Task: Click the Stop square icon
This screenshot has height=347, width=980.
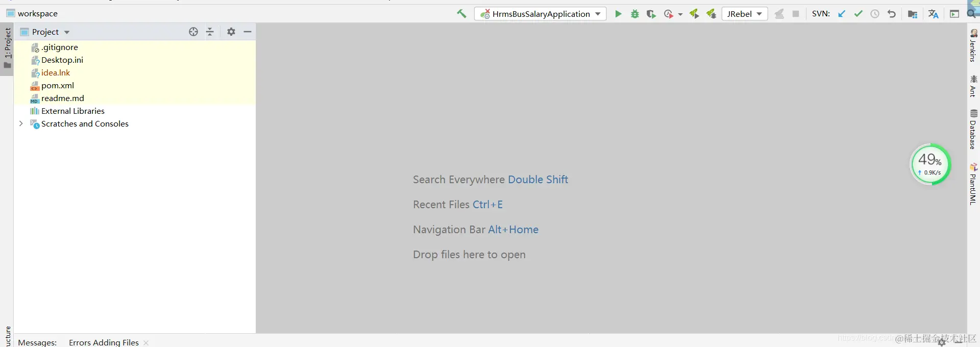Action: [796, 14]
